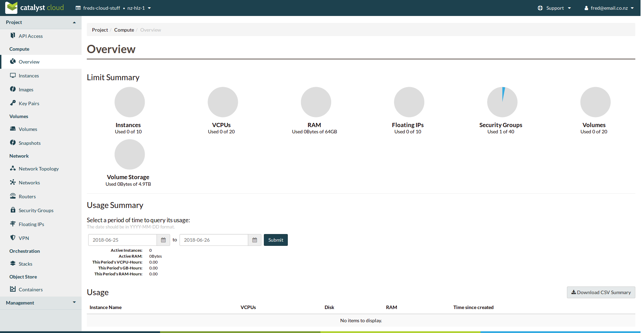Download CSV Summary of usage
Screen dimensions: 644x333
coord(601,292)
